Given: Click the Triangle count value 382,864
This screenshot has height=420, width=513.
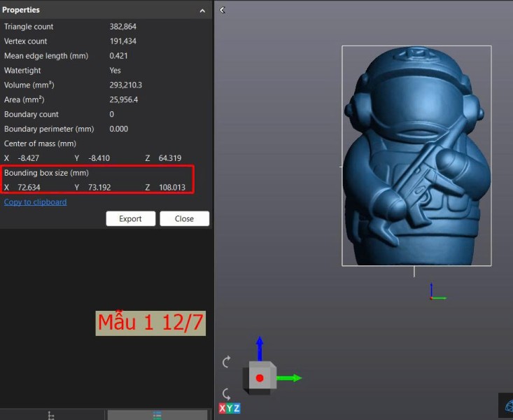Looking at the screenshot, I should tap(122, 27).
